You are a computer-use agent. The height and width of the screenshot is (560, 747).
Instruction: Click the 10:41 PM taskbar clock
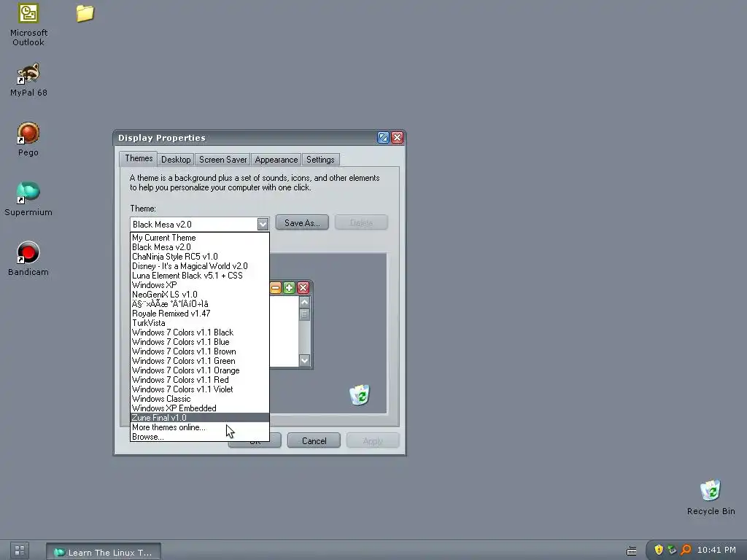716,550
